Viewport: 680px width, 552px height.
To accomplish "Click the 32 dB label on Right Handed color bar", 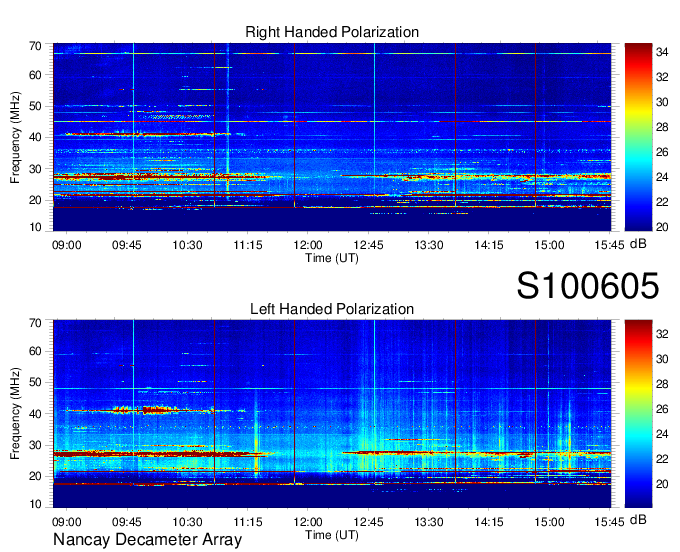I will click(662, 77).
